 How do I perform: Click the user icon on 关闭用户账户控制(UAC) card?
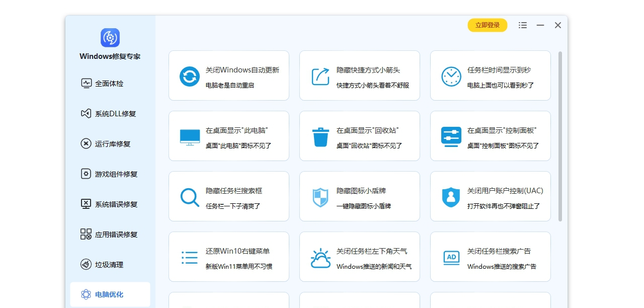(451, 196)
